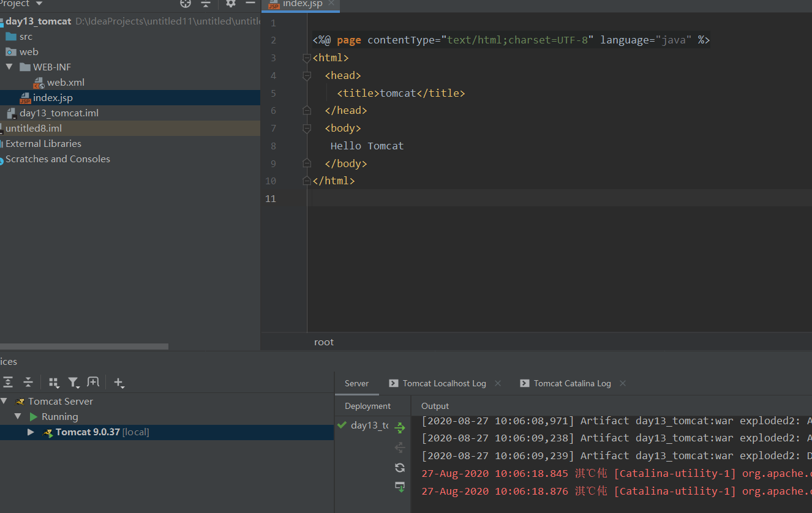
Task: Expand all nodes in Services toolbar
Action: [x=7, y=383]
